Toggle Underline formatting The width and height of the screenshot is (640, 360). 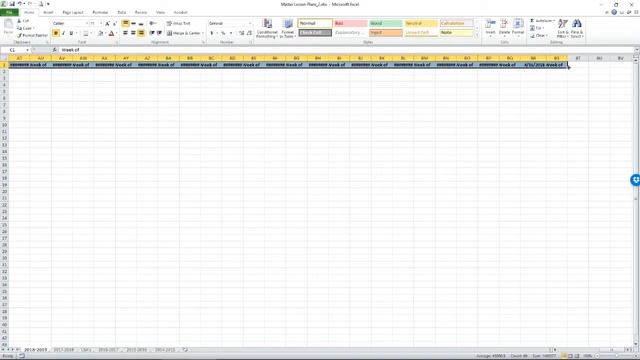pos(71,33)
